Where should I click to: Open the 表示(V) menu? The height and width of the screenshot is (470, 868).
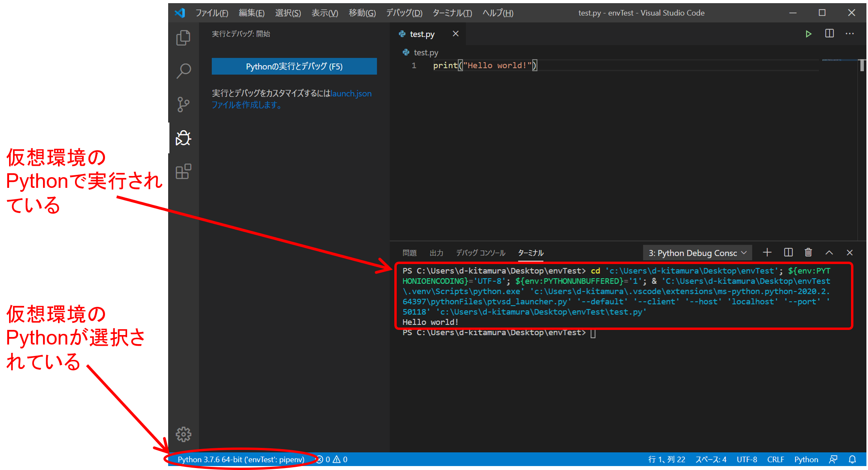pyautogui.click(x=324, y=13)
